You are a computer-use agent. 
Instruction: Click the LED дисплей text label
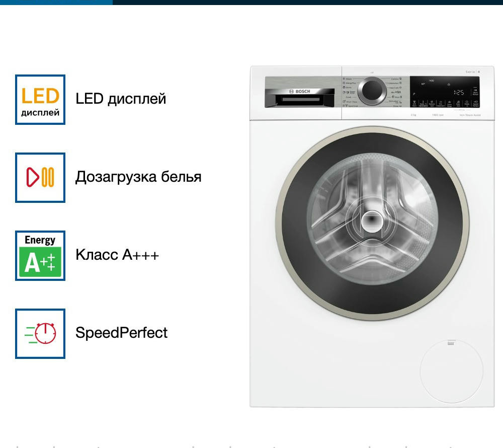(121, 99)
